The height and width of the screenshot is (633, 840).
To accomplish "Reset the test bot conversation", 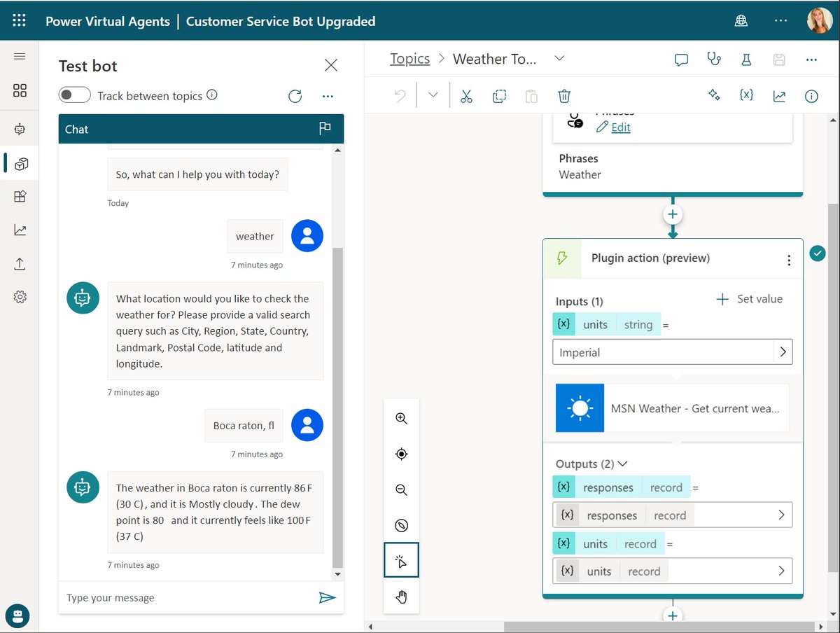I will click(x=295, y=96).
